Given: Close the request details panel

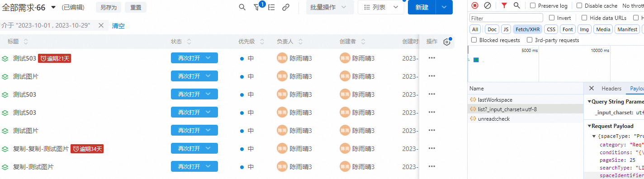Looking at the screenshot, I should [x=591, y=89].
